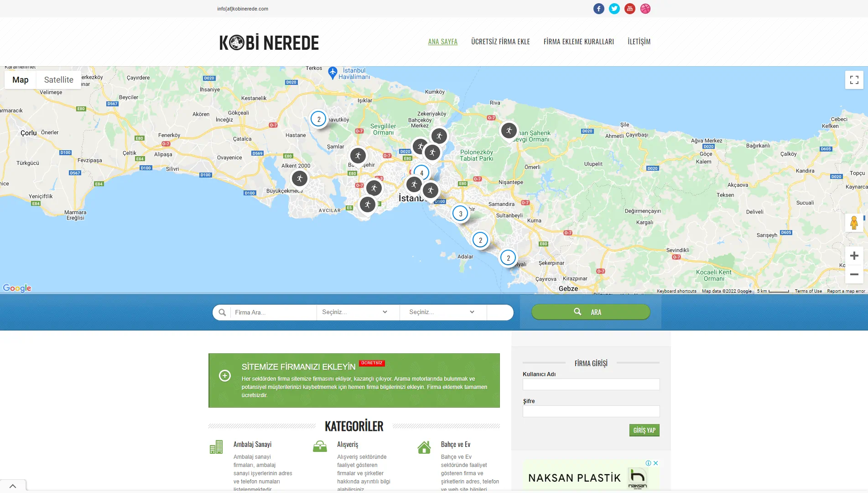Click the 5 km map scale

click(x=773, y=291)
